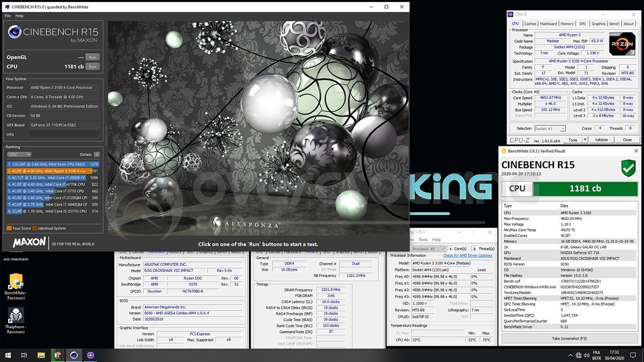Viewport: 644px width, 362px height.
Task: Open the taskbar clock showing 17:33
Action: pos(616,354)
